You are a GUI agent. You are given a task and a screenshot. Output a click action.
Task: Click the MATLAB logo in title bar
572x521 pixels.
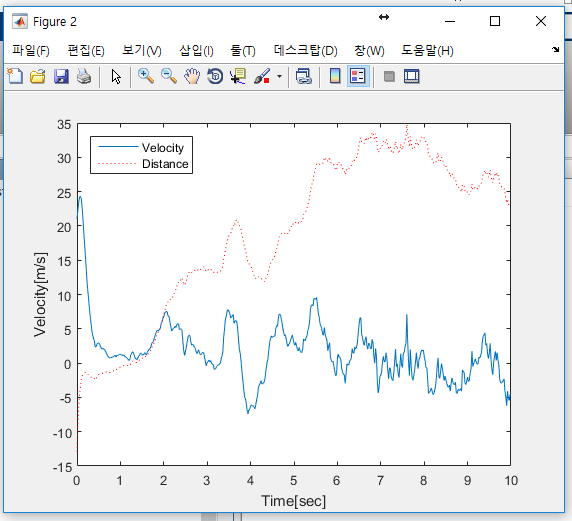[20, 22]
